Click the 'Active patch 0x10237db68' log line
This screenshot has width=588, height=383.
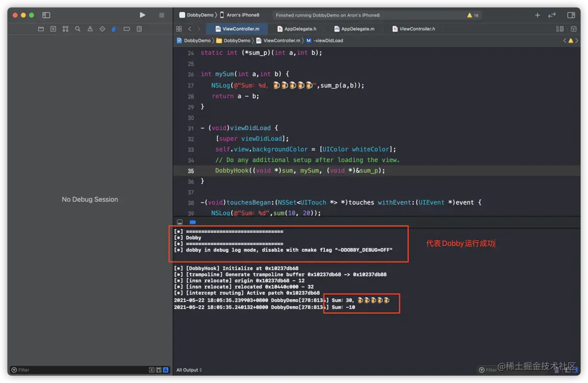click(247, 293)
